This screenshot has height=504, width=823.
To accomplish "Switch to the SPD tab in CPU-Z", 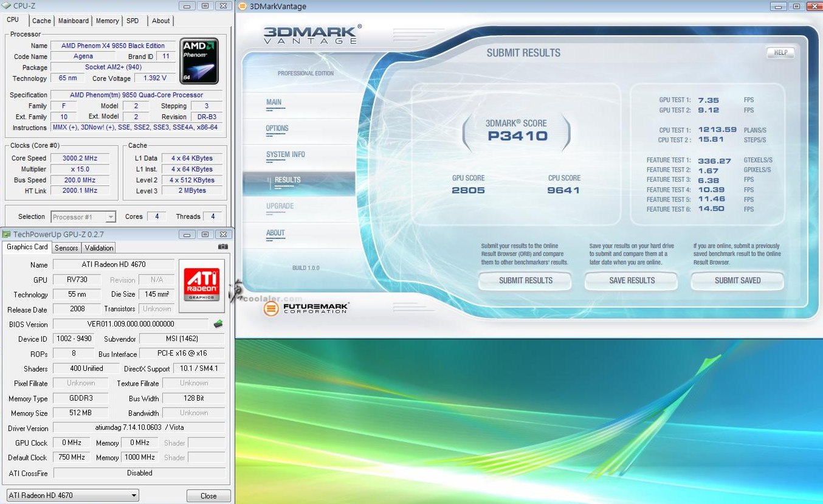I will [x=133, y=21].
